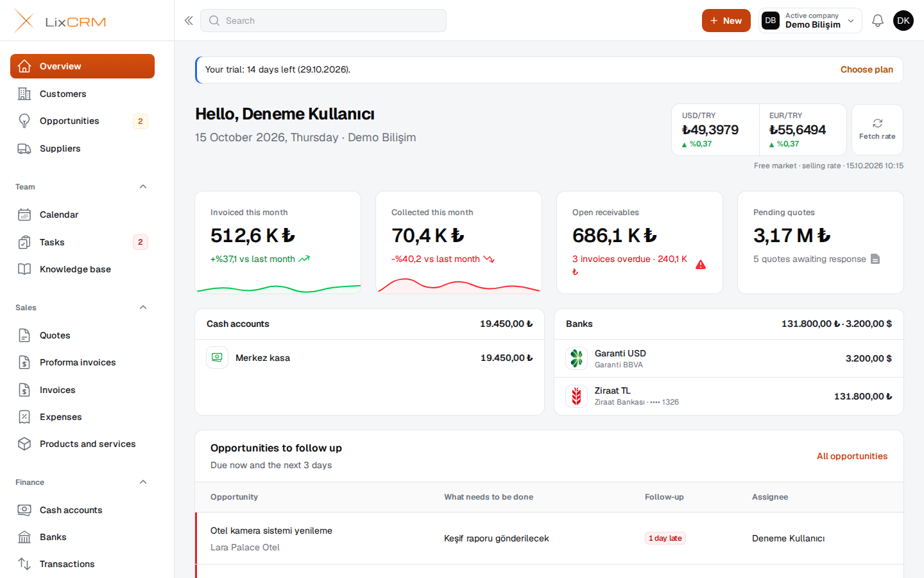Click the overdue invoices warning triangle icon
This screenshot has height=578, width=924.
coord(701,265)
